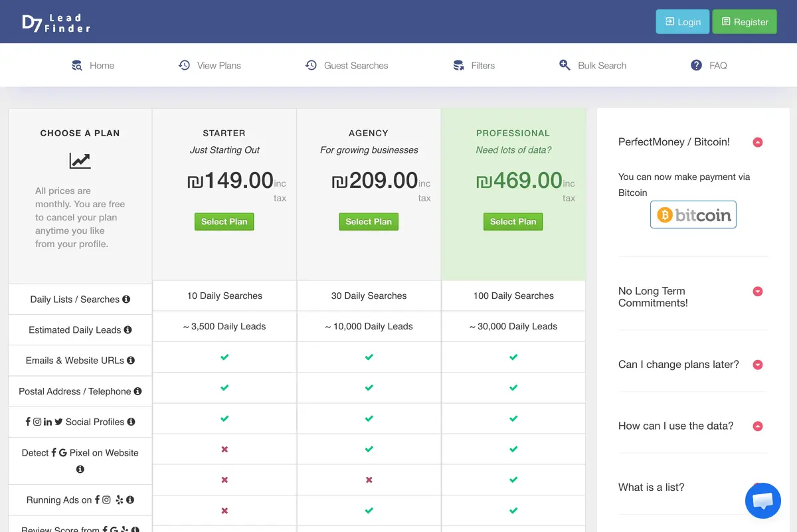The width and height of the screenshot is (797, 532).
Task: Click the ~ 3,500 Daily Leads cell
Action: tap(224, 326)
